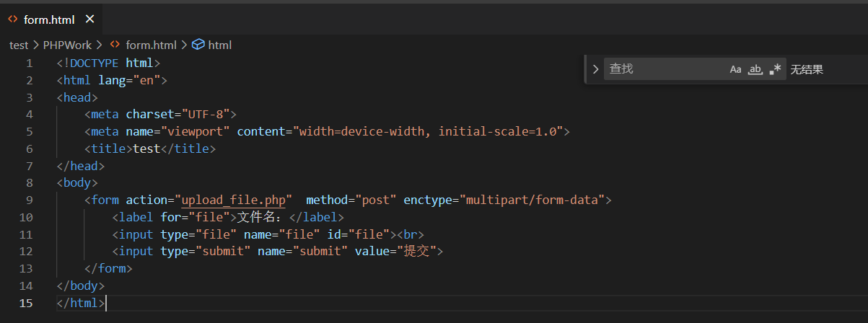This screenshot has height=323, width=868.
Task: Toggle Match Whole Word option
Action: (x=755, y=69)
